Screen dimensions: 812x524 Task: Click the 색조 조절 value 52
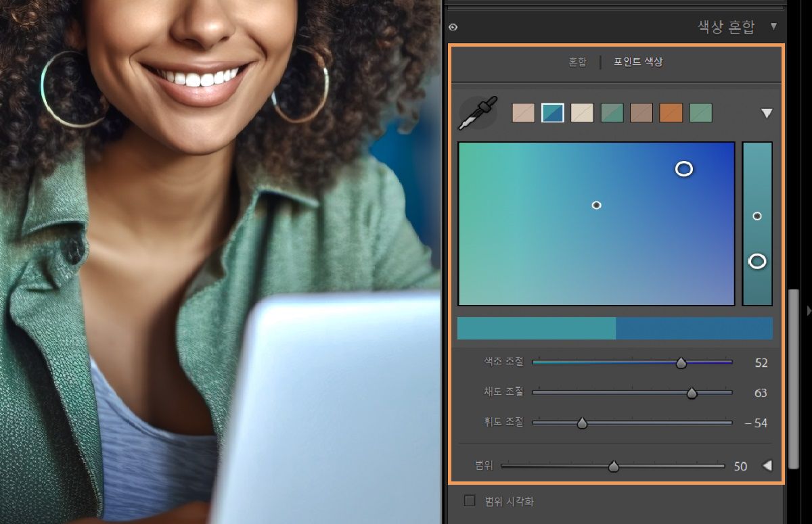click(x=761, y=363)
